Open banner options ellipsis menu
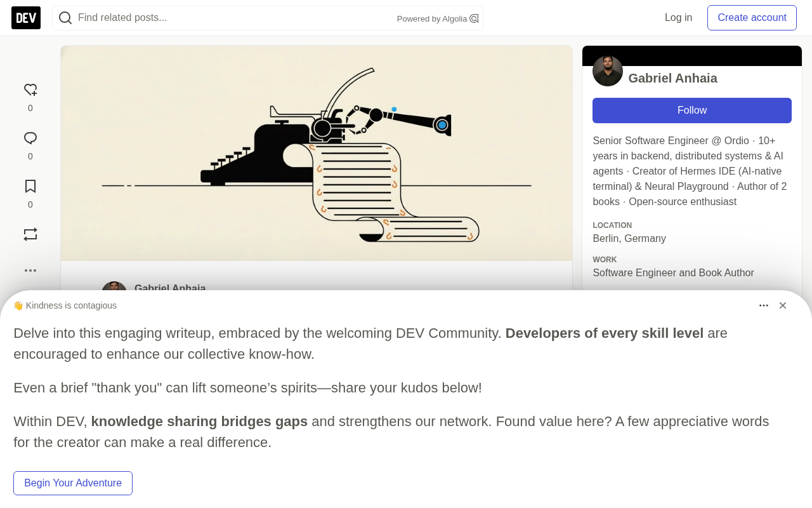 (x=764, y=305)
